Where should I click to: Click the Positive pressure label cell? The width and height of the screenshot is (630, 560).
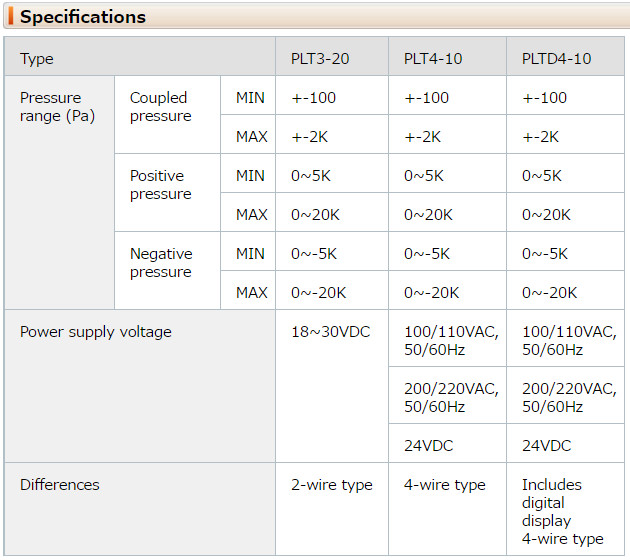pos(168,192)
